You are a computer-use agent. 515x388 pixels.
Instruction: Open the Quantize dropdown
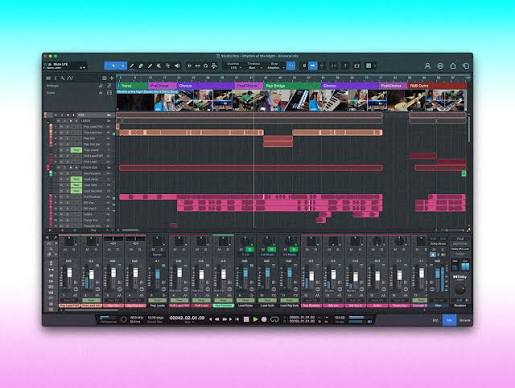(x=233, y=66)
